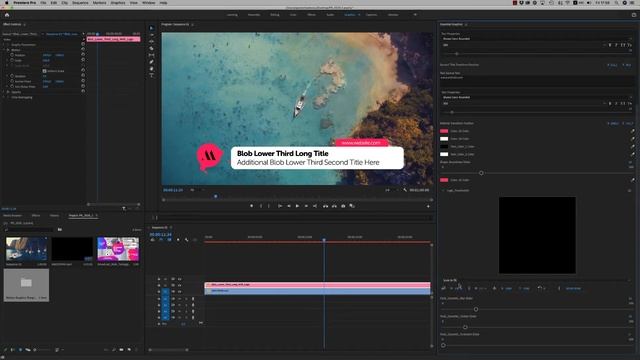Select the Track Select Forward tool

click(151, 35)
